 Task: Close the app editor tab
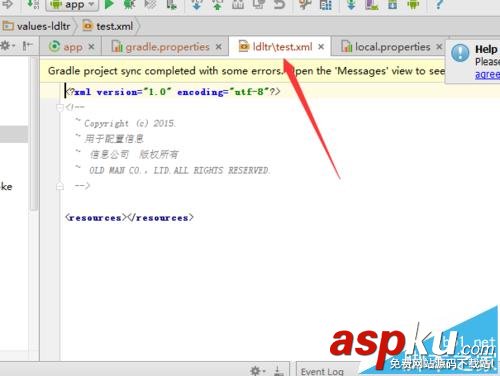point(91,47)
